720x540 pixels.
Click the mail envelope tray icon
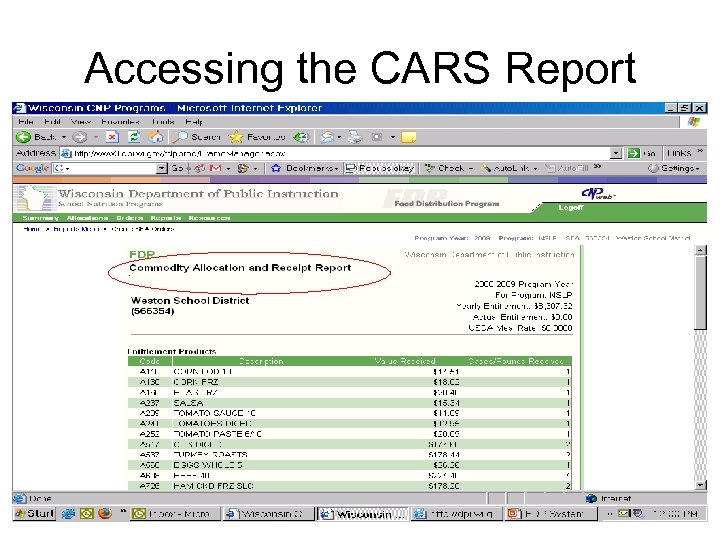(623, 513)
